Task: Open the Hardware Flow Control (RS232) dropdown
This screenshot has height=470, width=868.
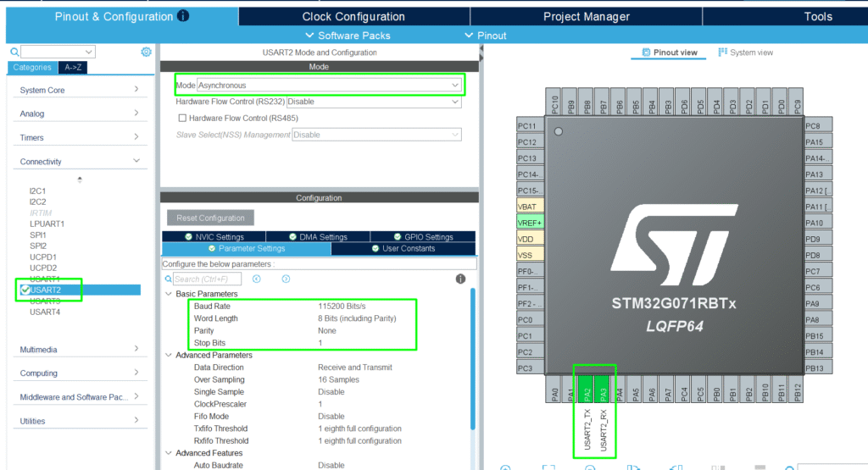Action: point(374,102)
